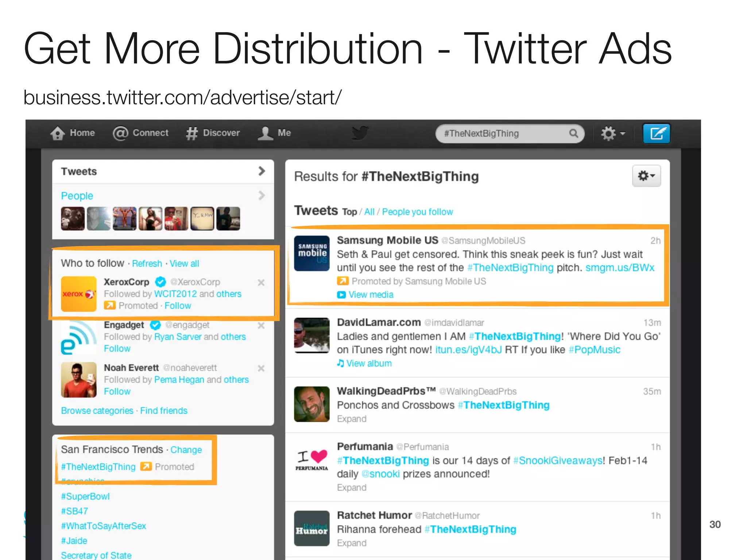This screenshot has height=560, width=747.
Task: Open itun.es/igV4bJ link
Action: 469,350
